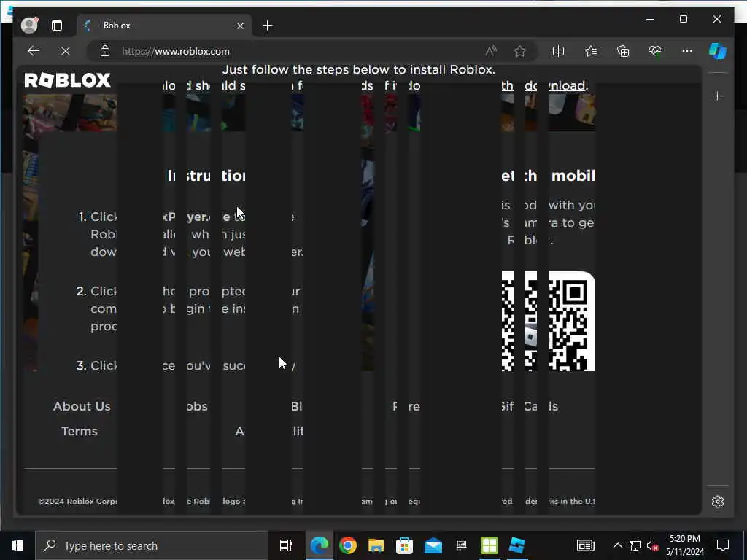Open Microsoft Edge from the taskbar

pos(320,545)
